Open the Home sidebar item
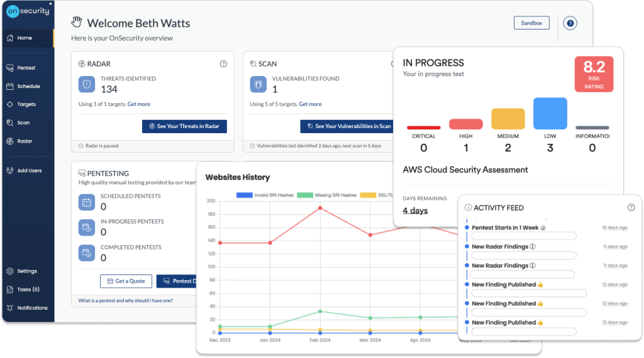Image resolution: width=644 pixels, height=358 pixels. click(28, 38)
